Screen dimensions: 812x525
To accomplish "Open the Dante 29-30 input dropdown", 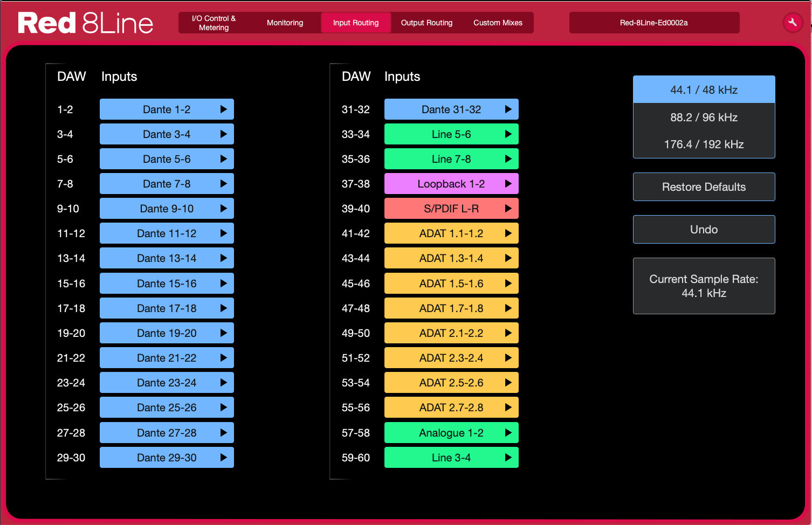I will (167, 458).
